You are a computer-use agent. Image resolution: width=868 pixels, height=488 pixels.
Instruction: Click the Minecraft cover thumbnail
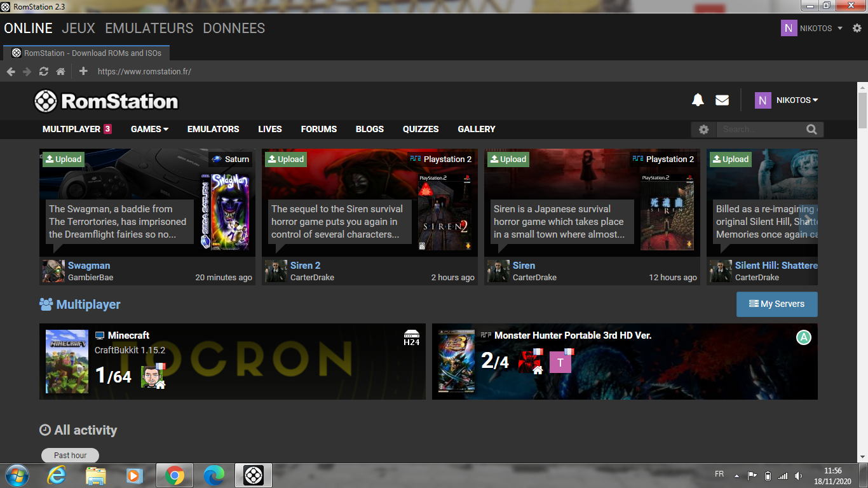[67, 362]
